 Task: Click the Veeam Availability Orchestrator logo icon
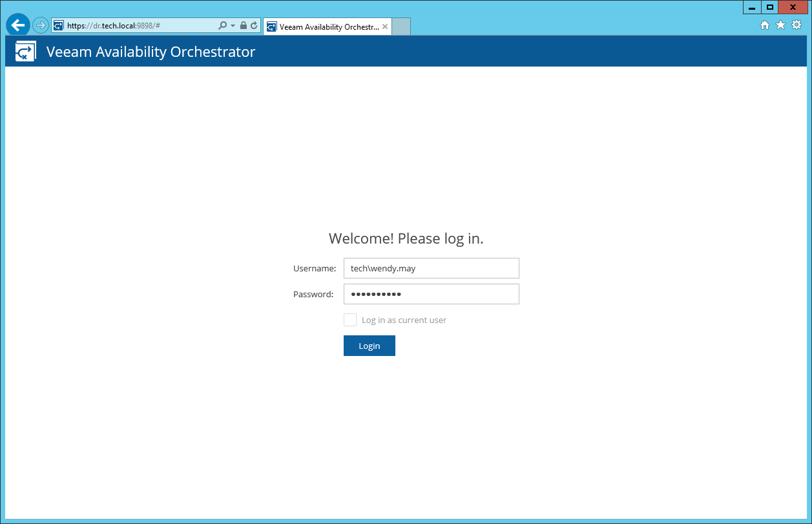[25, 52]
